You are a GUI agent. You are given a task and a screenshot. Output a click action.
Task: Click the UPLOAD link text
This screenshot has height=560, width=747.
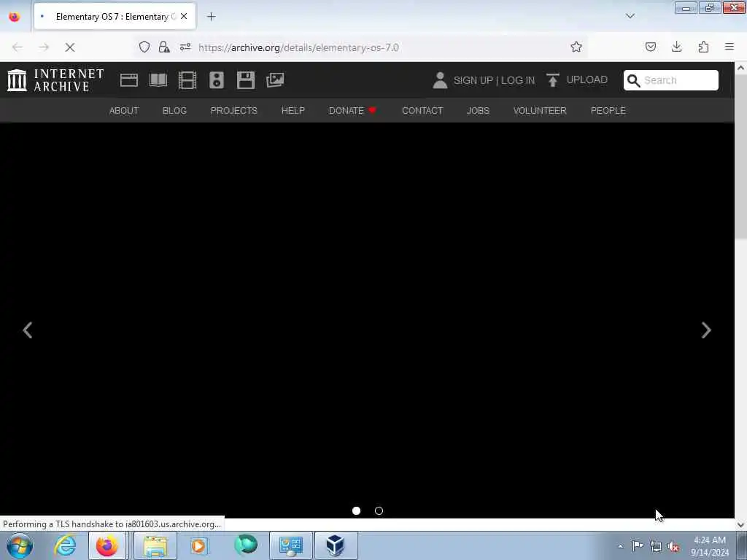pyautogui.click(x=587, y=79)
